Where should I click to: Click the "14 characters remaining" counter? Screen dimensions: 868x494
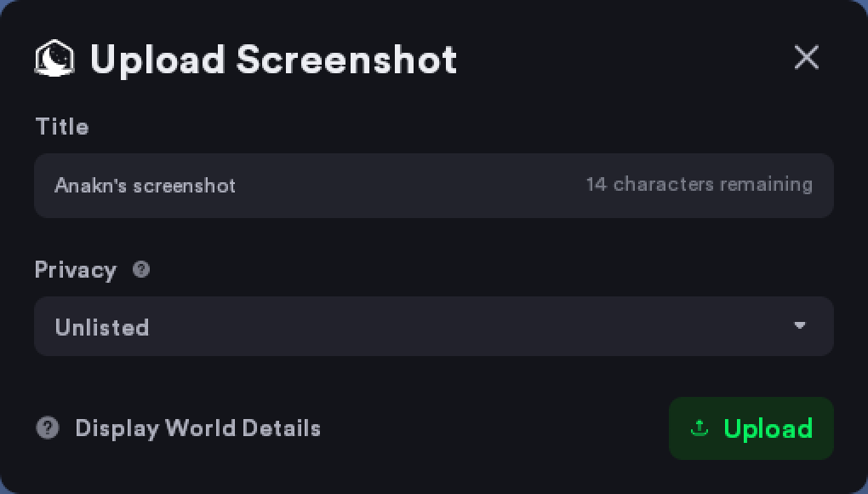click(x=700, y=184)
